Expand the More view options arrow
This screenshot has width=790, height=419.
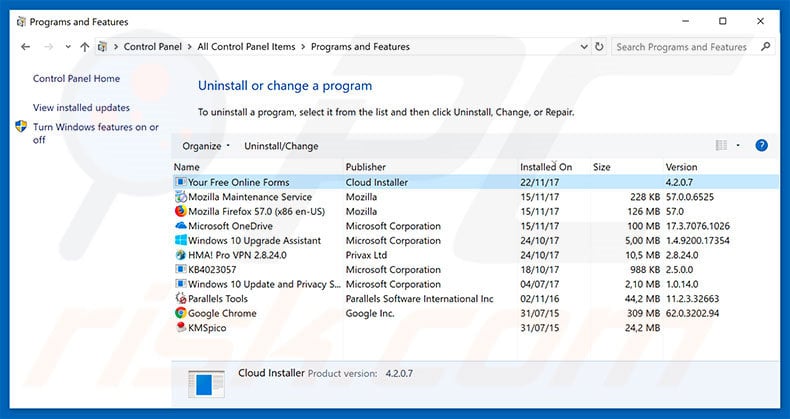pos(738,146)
